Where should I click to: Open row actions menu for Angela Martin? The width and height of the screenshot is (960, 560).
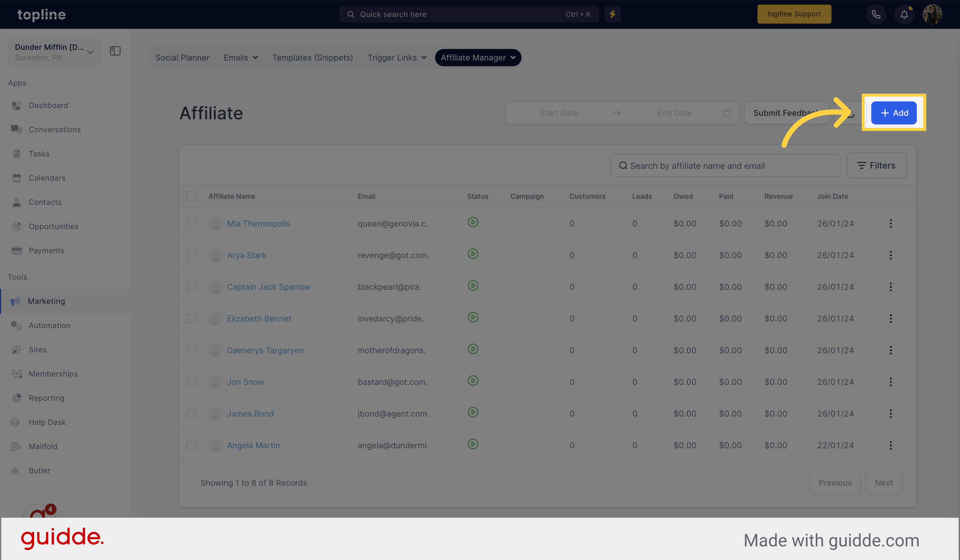[x=891, y=445]
